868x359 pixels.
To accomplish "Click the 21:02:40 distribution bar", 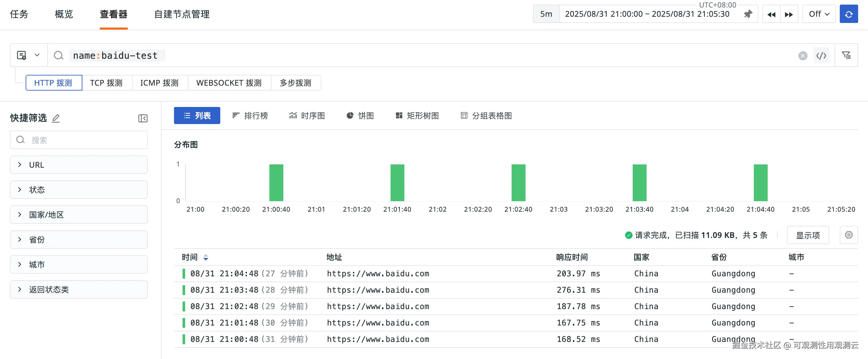I will coord(518,182).
